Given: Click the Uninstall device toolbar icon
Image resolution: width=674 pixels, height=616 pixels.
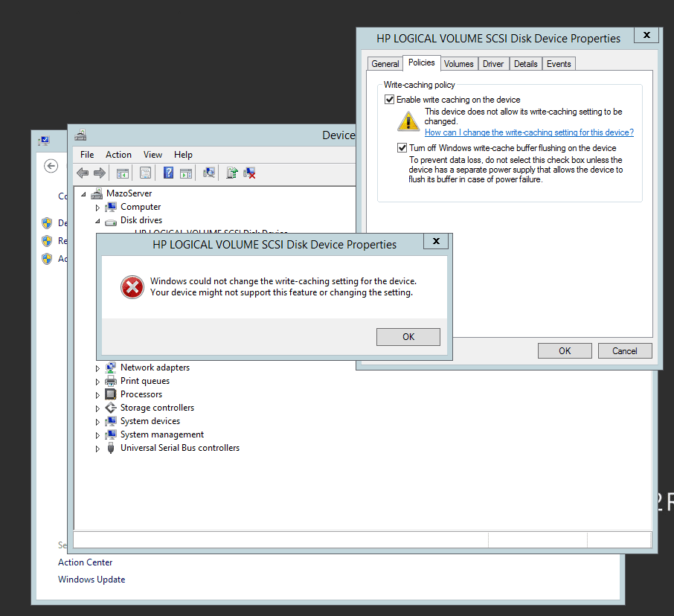Looking at the screenshot, I should point(249,173).
